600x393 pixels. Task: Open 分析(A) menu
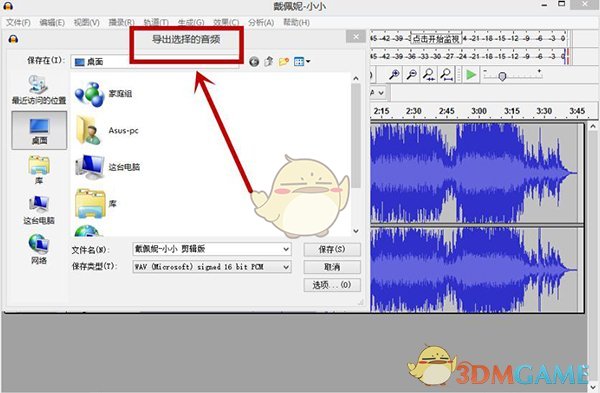261,23
